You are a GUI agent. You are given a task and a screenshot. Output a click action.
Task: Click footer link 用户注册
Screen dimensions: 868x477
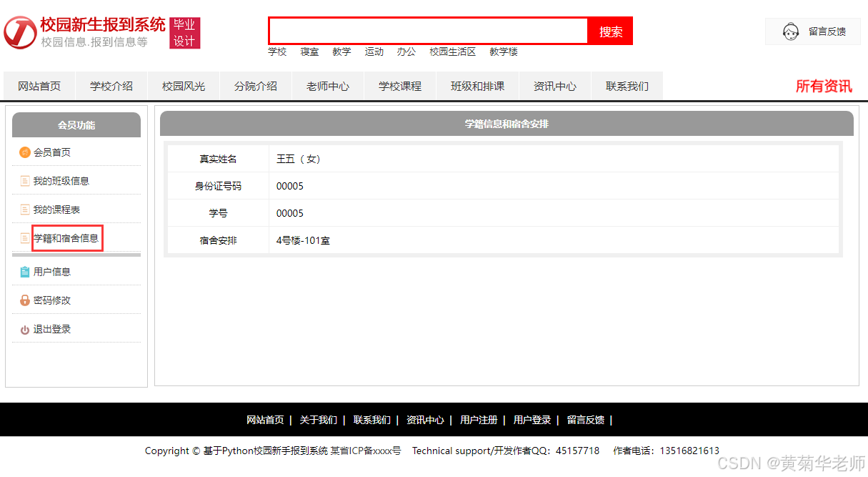pyautogui.click(x=479, y=420)
